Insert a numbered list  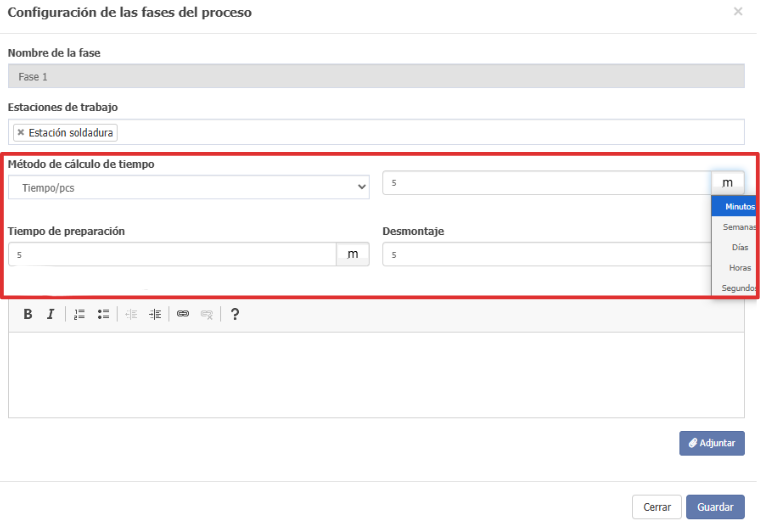(79, 314)
